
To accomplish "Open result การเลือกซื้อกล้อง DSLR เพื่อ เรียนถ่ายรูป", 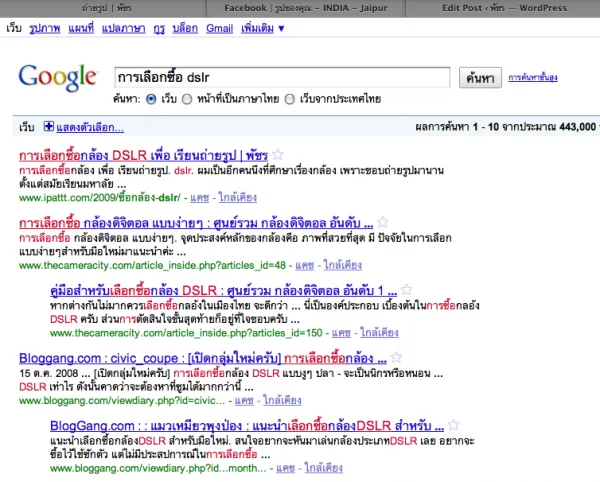I will [x=143, y=155].
